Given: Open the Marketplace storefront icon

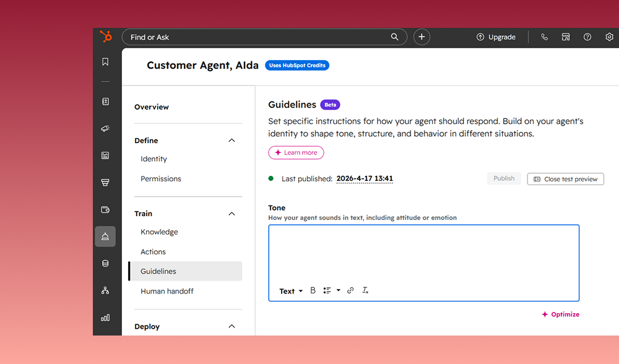Looking at the screenshot, I should coord(566,37).
